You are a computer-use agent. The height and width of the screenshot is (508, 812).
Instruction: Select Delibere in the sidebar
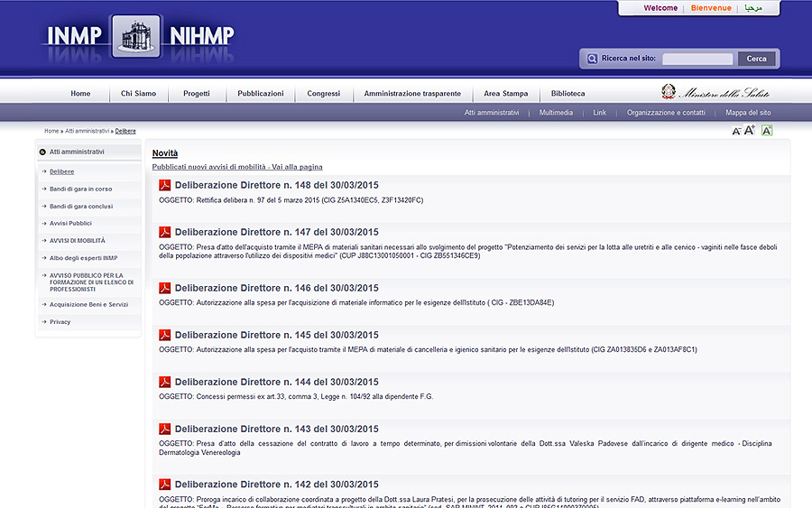[61, 171]
